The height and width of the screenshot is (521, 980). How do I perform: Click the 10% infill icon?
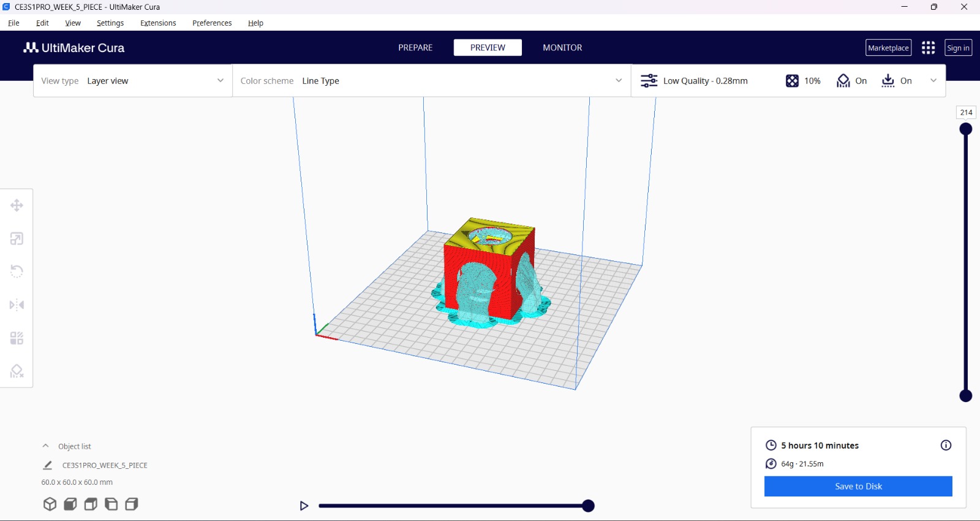(792, 81)
